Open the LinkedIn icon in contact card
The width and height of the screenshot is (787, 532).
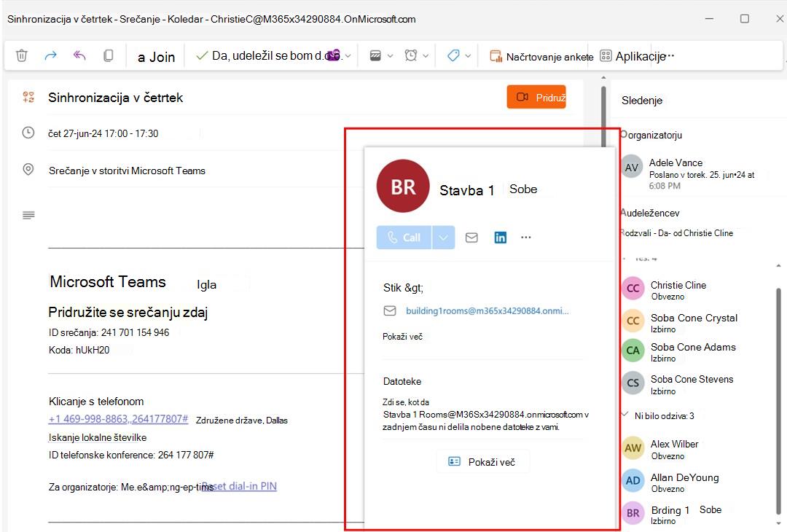pos(501,238)
